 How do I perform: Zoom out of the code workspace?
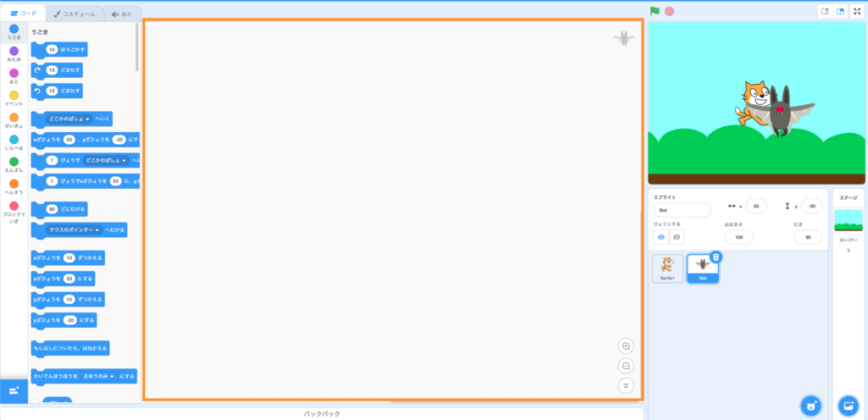[x=626, y=366]
